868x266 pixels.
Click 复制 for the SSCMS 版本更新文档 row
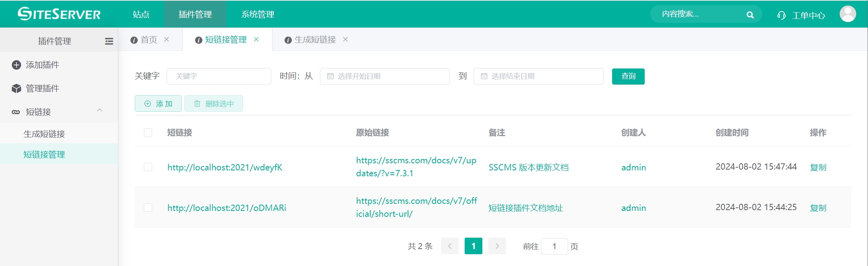tap(818, 168)
